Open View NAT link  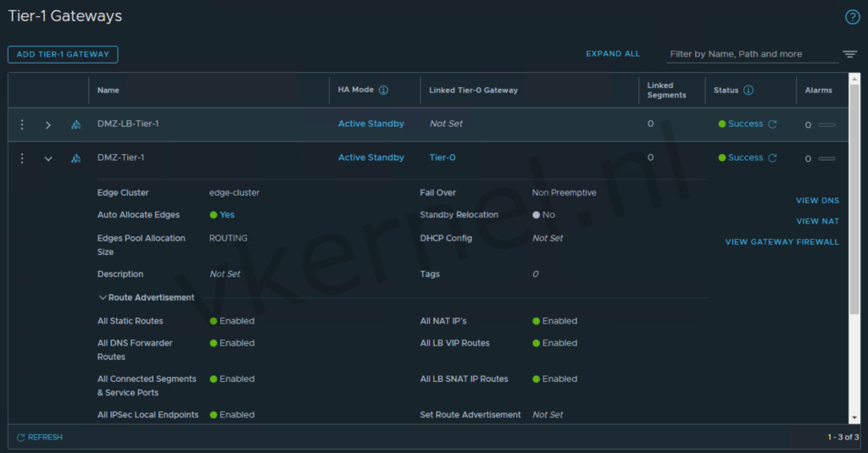[817, 221]
